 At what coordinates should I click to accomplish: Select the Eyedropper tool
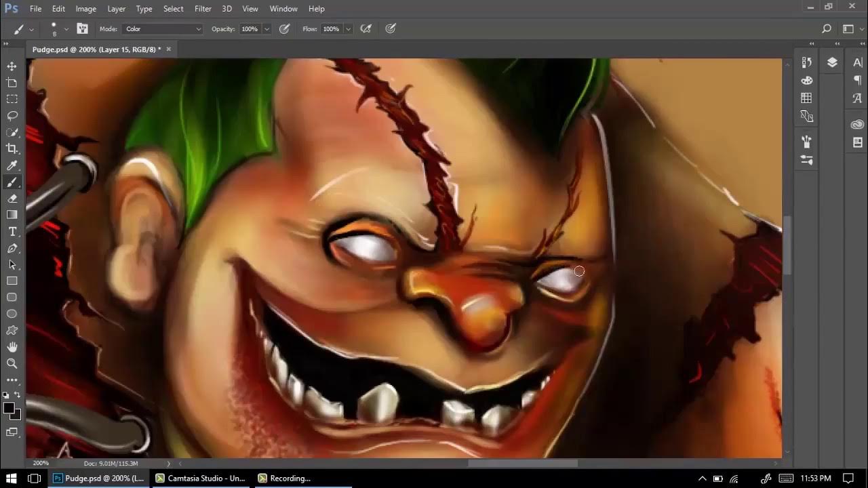coord(12,165)
